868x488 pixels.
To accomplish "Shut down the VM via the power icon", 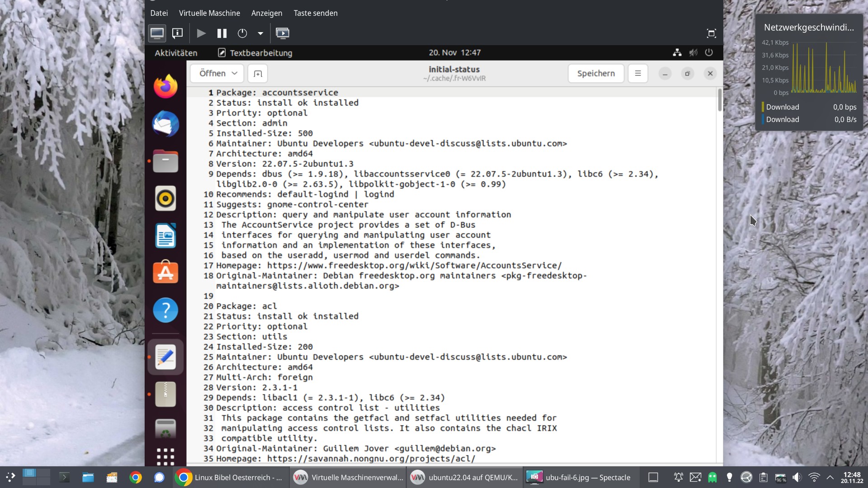I will pos(243,33).
